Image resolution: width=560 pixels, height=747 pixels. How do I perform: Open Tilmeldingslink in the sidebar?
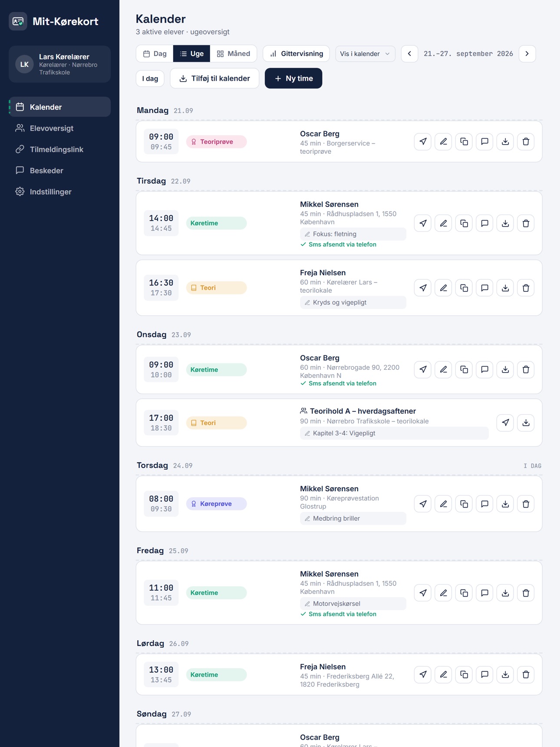60,149
